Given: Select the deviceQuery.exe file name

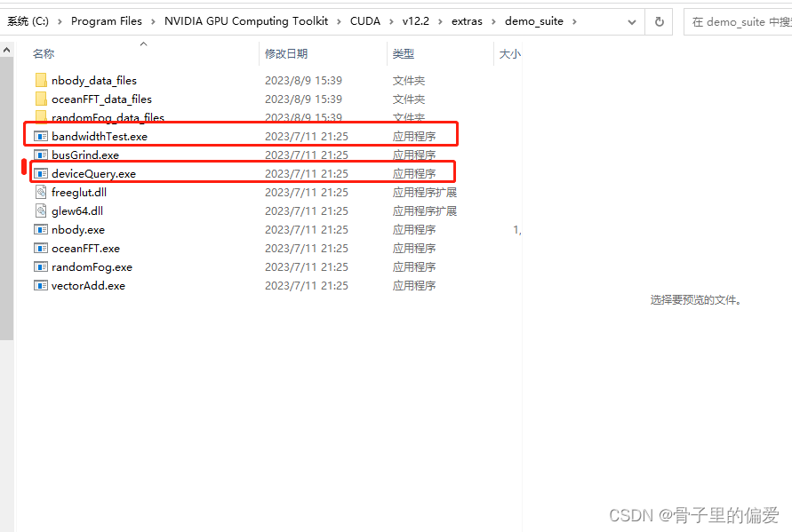Looking at the screenshot, I should (x=93, y=173).
